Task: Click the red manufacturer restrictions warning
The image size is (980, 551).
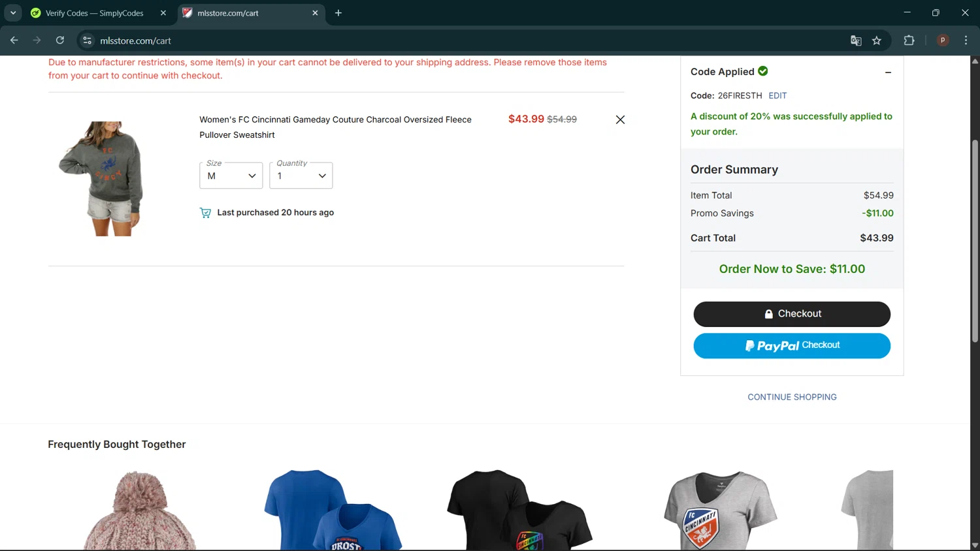Action: click(327, 69)
